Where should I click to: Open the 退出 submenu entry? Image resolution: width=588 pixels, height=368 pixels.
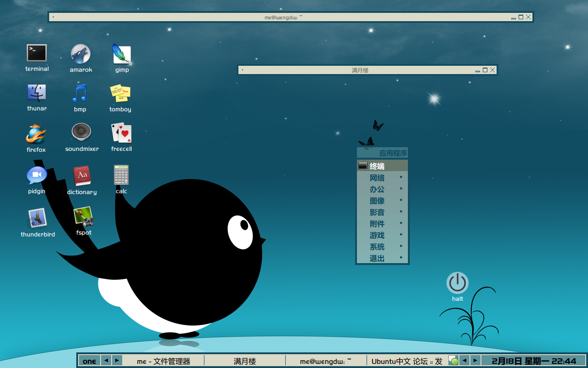tap(382, 258)
